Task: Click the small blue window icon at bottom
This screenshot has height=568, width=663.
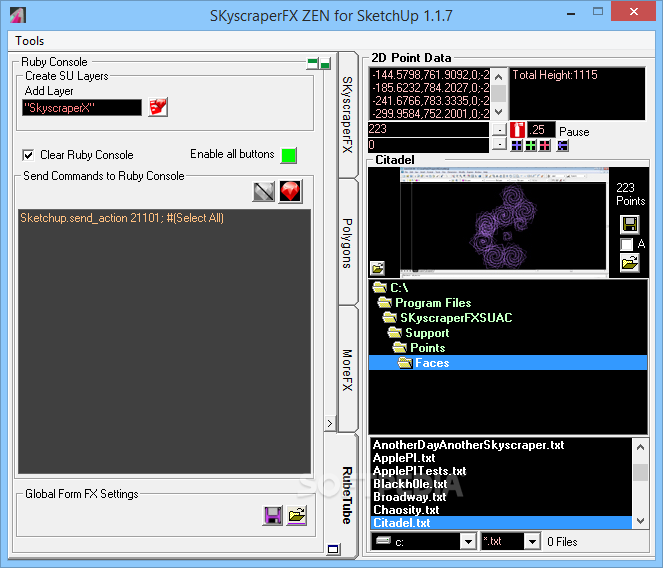Action: 333,549
